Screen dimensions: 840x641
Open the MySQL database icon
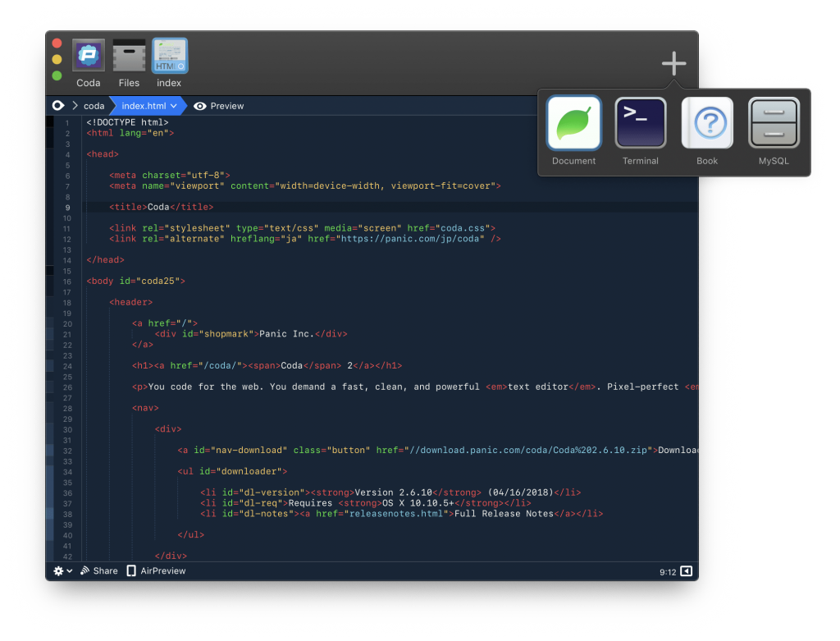(774, 123)
